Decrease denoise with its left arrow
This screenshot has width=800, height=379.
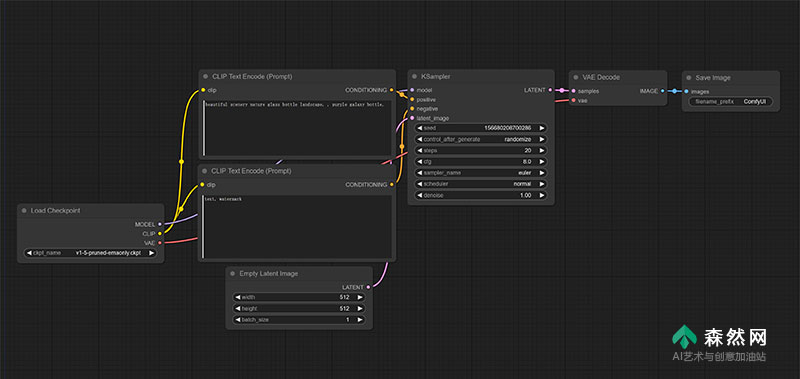pyautogui.click(x=420, y=195)
